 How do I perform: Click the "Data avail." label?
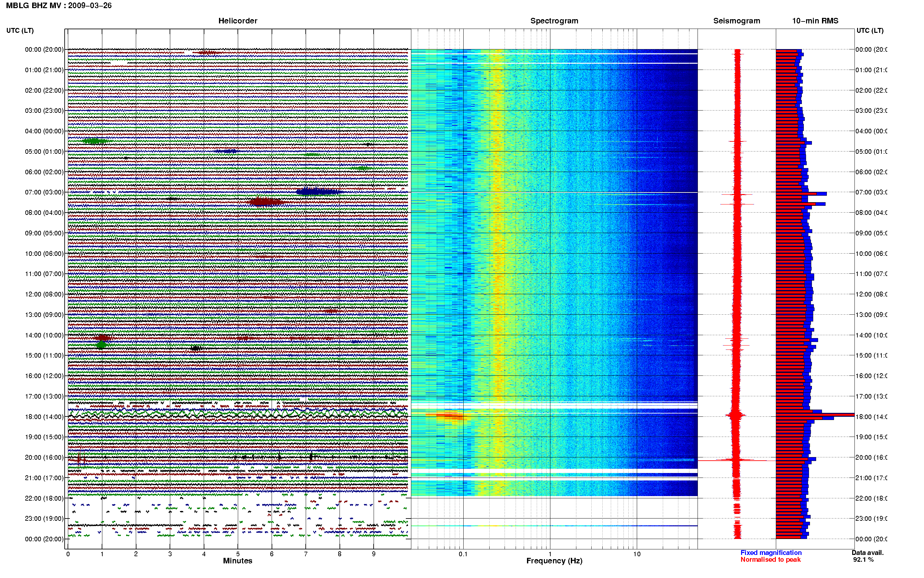(x=867, y=552)
